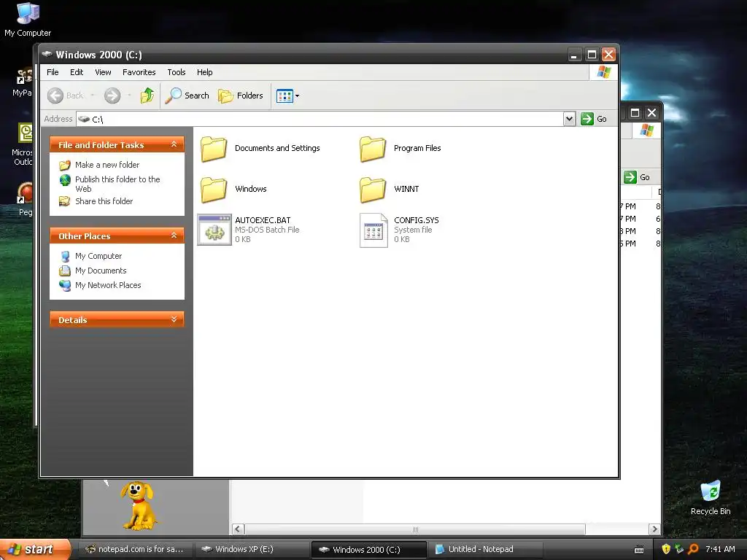
Task: Click the My Network Places icon
Action: pos(65,285)
